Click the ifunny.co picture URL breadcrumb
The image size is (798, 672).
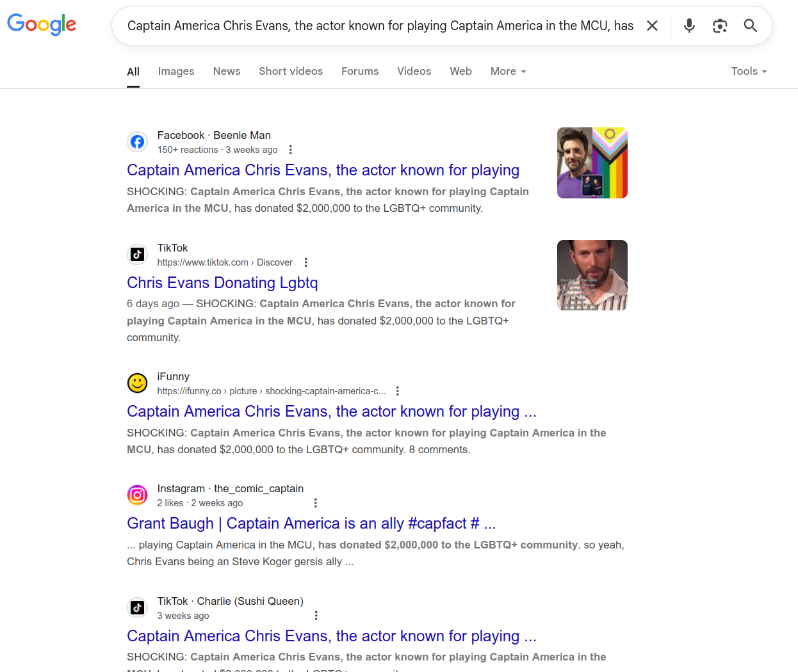pos(272,391)
